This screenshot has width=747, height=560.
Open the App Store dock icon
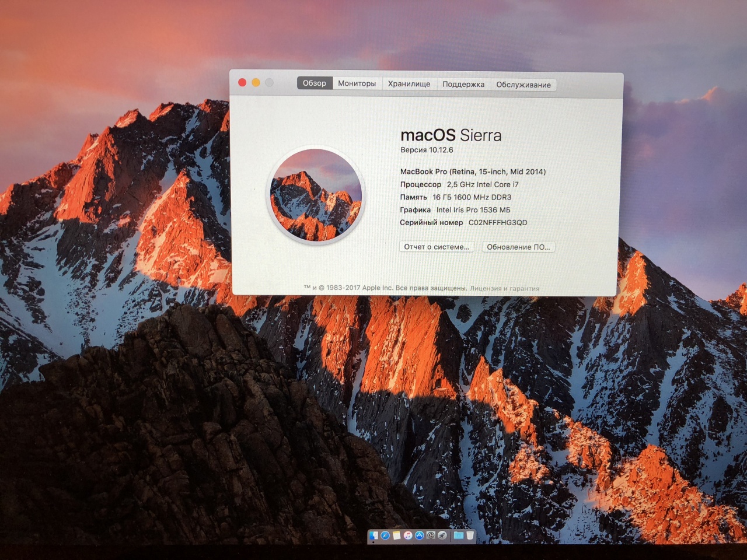click(x=419, y=535)
